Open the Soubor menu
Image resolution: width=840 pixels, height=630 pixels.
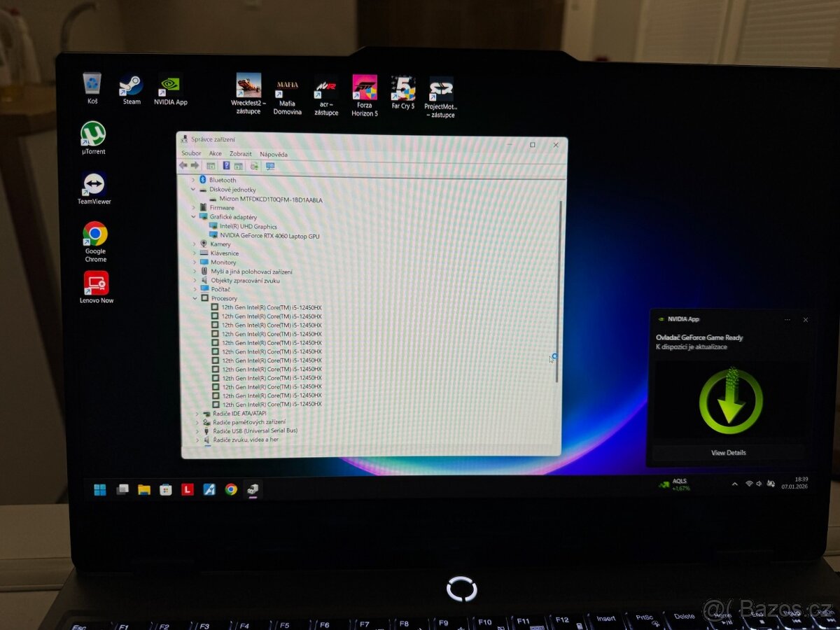191,153
